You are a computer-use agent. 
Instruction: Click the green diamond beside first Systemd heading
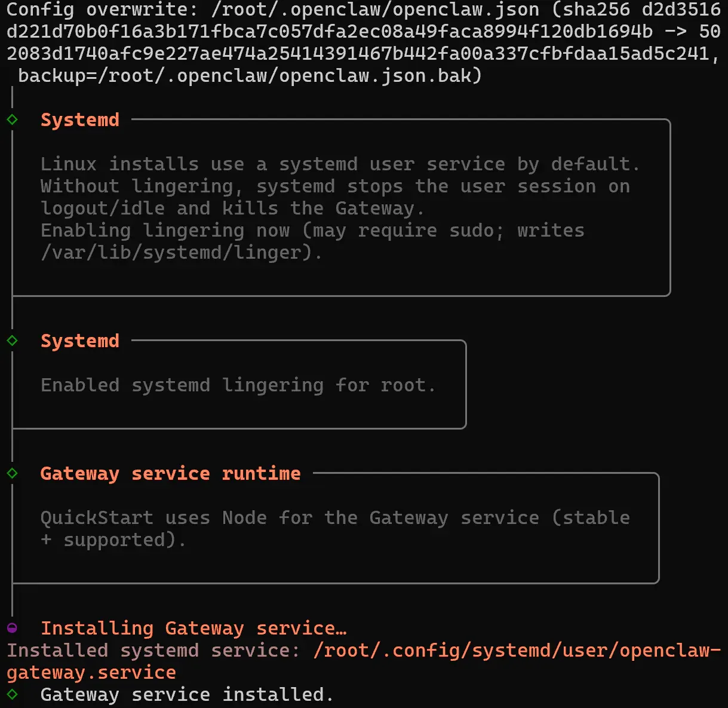(x=12, y=119)
